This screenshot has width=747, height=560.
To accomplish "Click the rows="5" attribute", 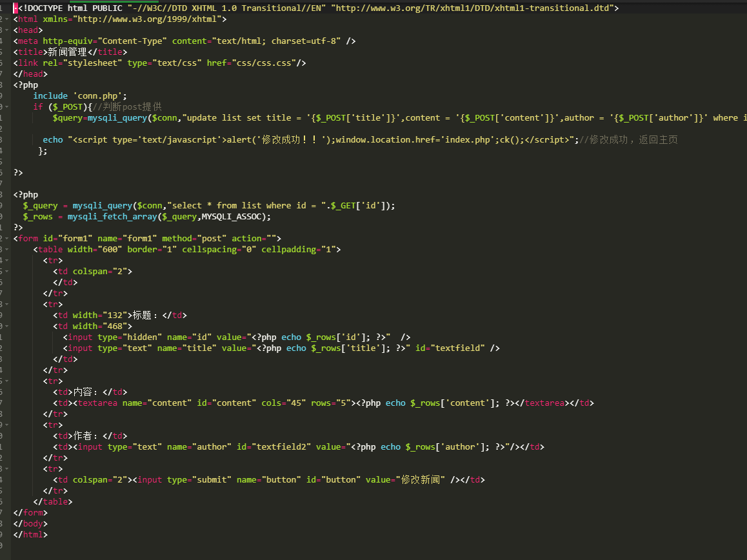I will 331,403.
